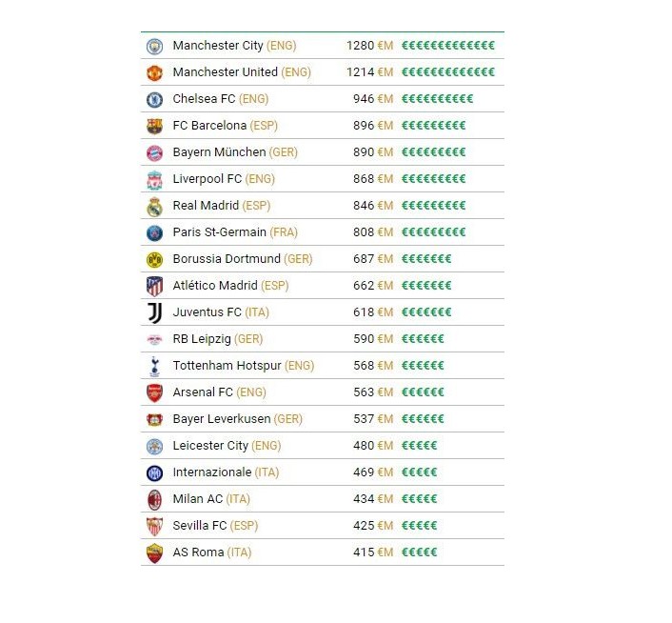
Task: Click the Arsenal FC team name
Action: click(x=203, y=392)
